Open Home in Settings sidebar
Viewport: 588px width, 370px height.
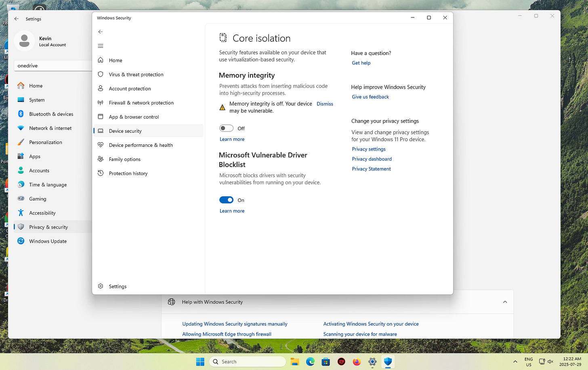pos(53,86)
